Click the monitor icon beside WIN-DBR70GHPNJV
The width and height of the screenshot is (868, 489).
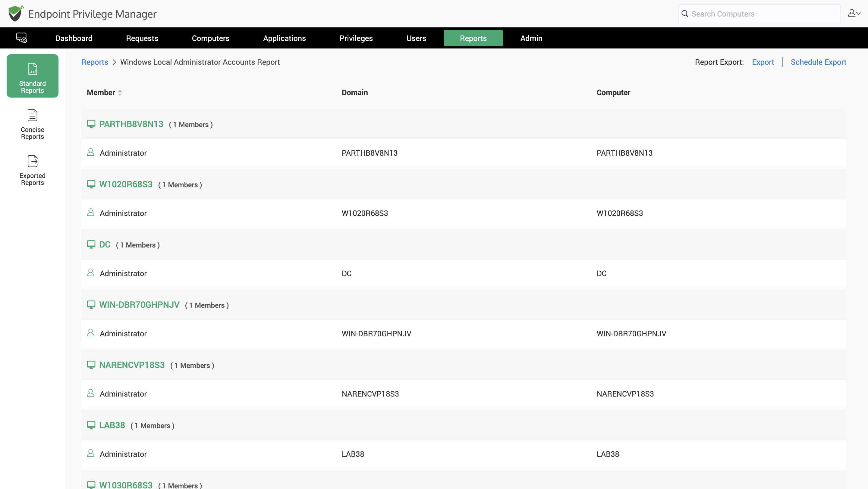[91, 305]
